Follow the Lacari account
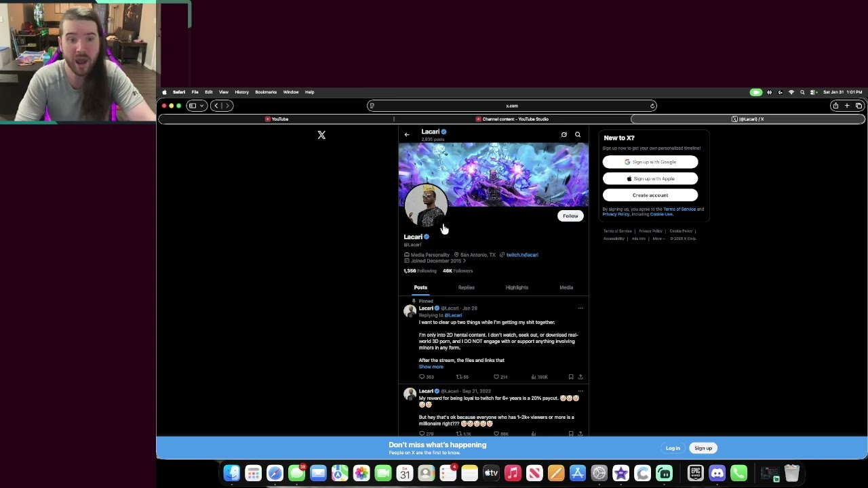This screenshot has height=488, width=868. point(570,216)
